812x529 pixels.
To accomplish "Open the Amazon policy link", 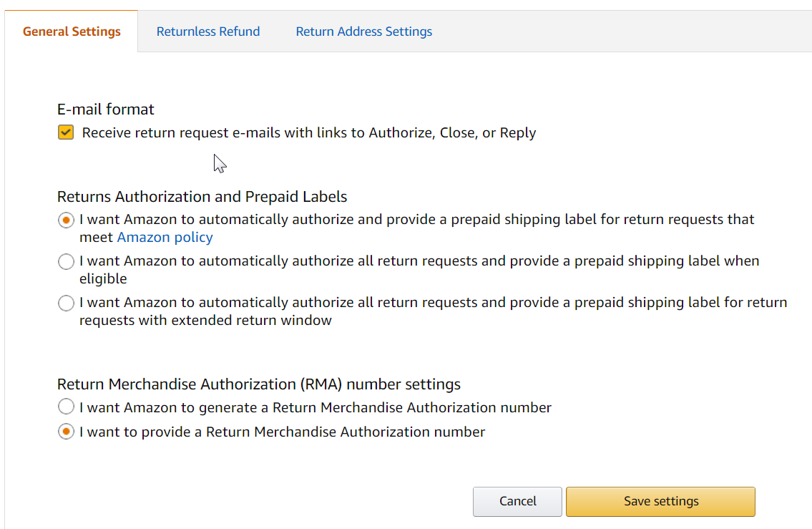I will click(165, 237).
